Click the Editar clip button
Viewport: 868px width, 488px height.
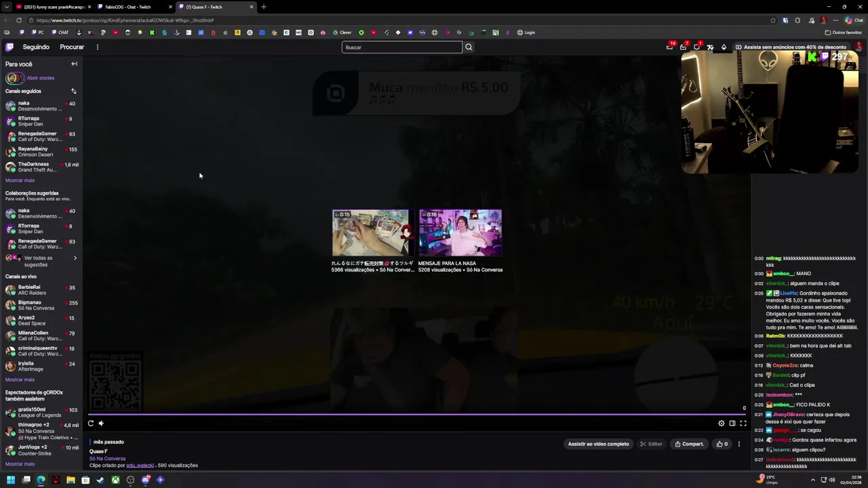click(651, 444)
